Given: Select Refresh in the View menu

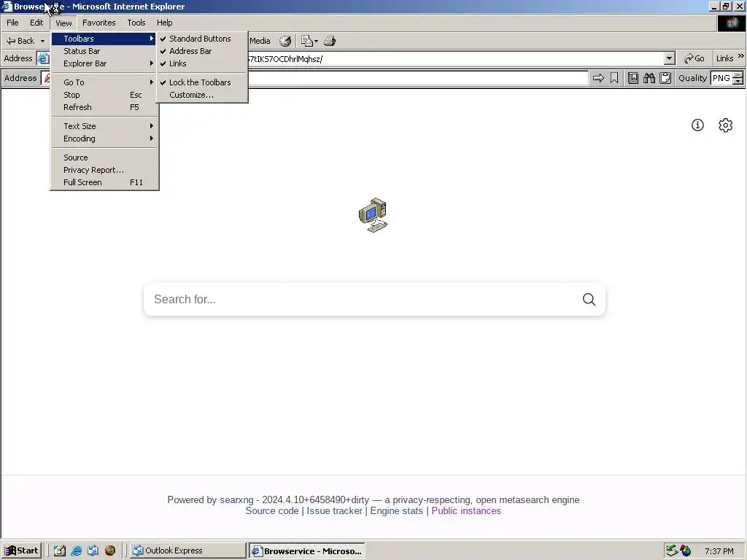Looking at the screenshot, I should [x=104, y=107].
